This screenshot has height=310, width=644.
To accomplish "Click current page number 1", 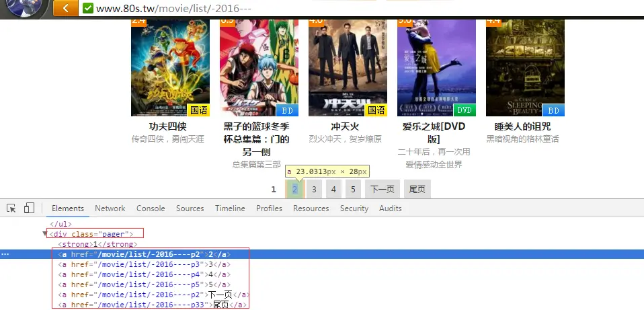I will coord(274,189).
